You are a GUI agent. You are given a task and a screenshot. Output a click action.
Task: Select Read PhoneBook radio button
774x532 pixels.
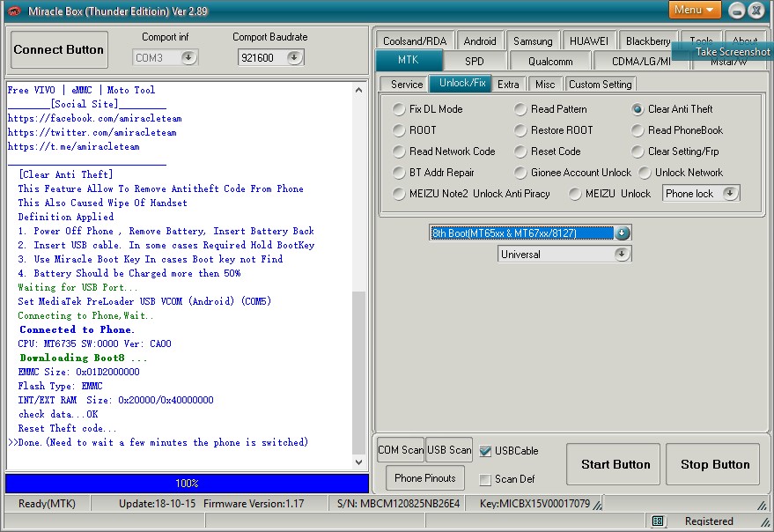coord(638,130)
